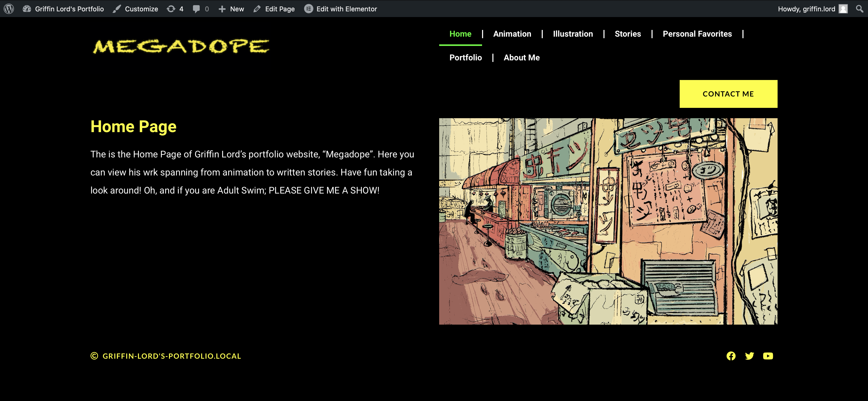Select the Stories nav item
The image size is (868, 401).
point(627,34)
